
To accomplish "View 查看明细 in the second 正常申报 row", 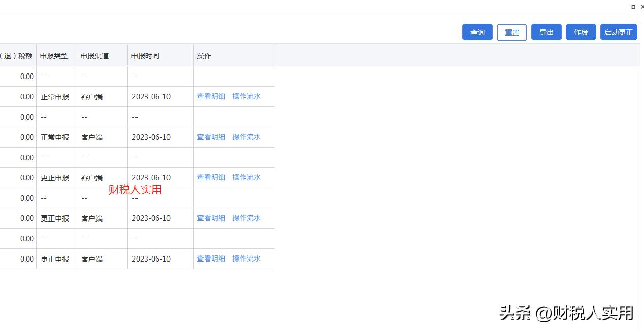I will click(211, 137).
